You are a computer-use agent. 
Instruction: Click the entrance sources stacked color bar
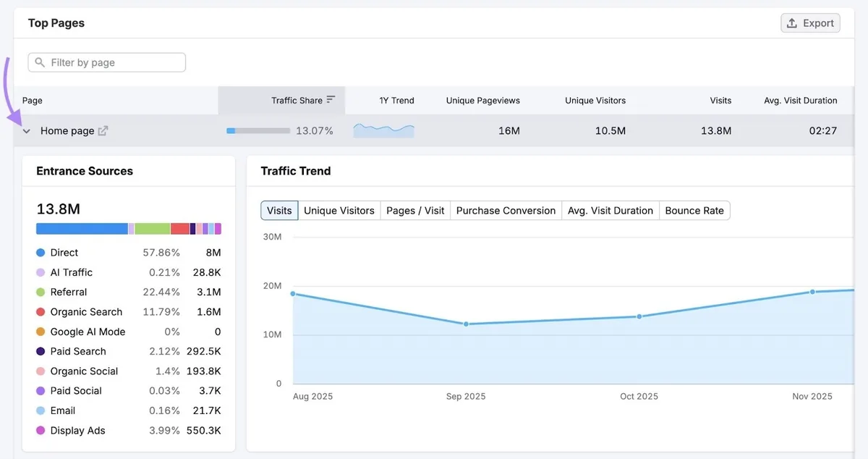(129, 229)
